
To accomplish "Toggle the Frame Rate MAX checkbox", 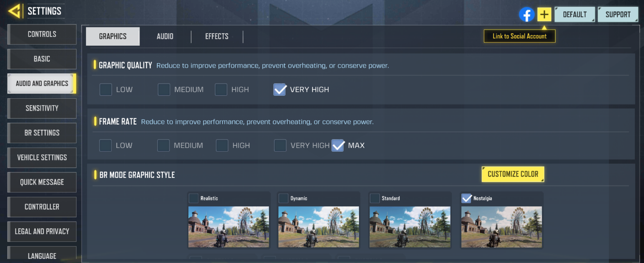I will (x=338, y=145).
